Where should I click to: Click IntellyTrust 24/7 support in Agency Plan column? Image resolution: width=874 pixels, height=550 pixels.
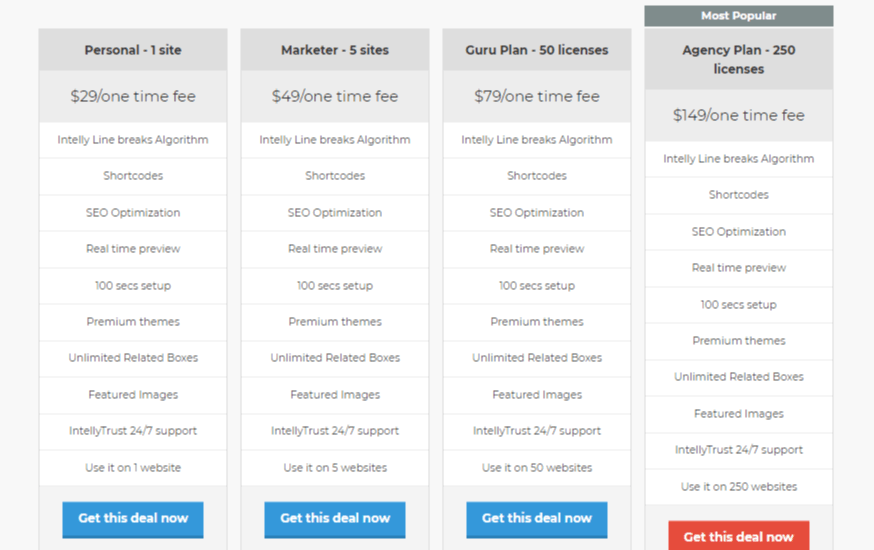739,450
